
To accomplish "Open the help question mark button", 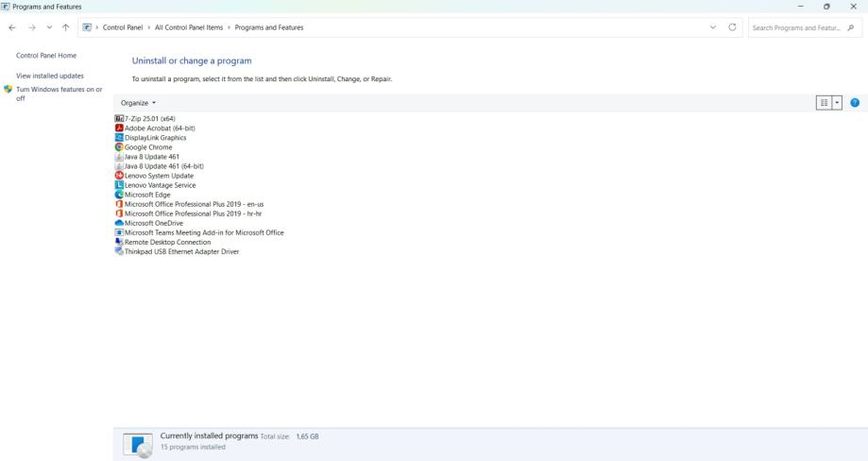I will pyautogui.click(x=855, y=103).
